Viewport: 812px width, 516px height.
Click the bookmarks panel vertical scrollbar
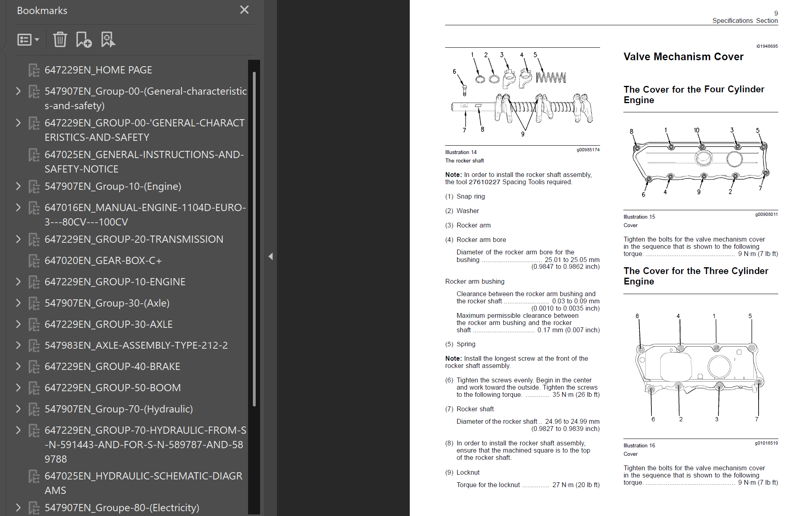point(254,239)
